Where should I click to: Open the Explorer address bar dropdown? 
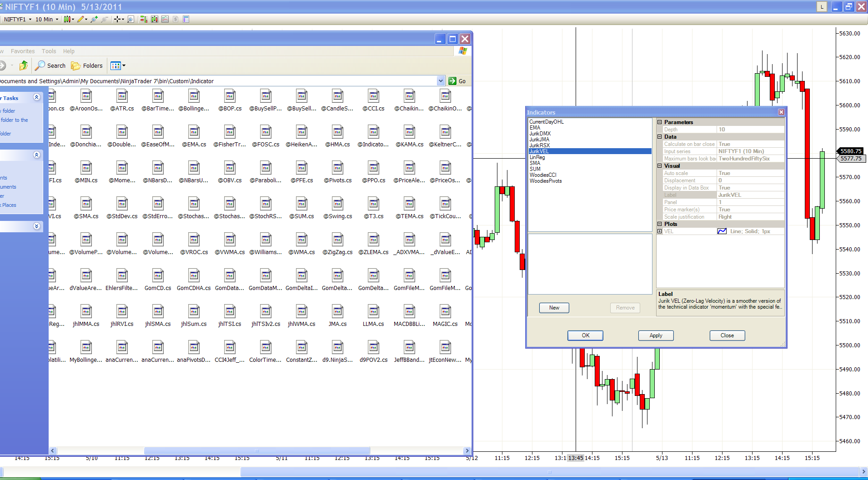tap(441, 81)
